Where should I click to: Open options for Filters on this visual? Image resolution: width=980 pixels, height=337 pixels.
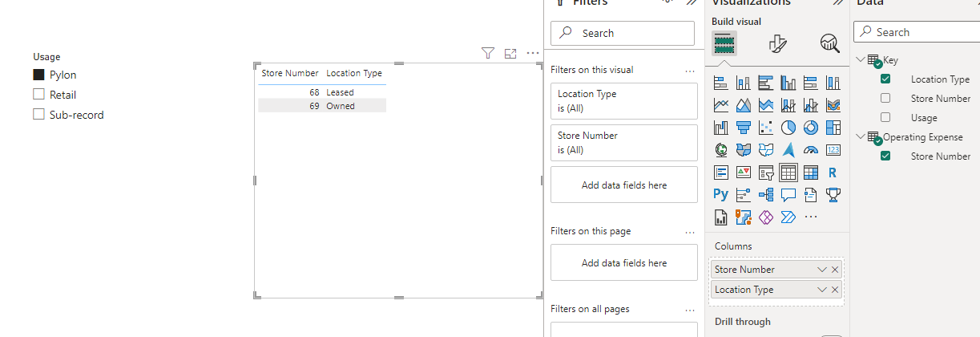(x=690, y=71)
